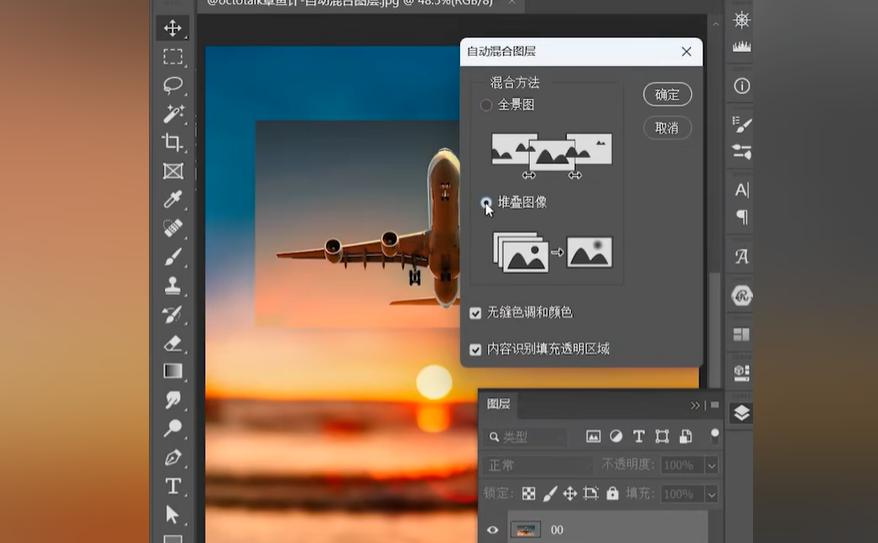The height and width of the screenshot is (543, 878).
Task: Open the blend mode 正常 dropdown
Action: click(538, 466)
